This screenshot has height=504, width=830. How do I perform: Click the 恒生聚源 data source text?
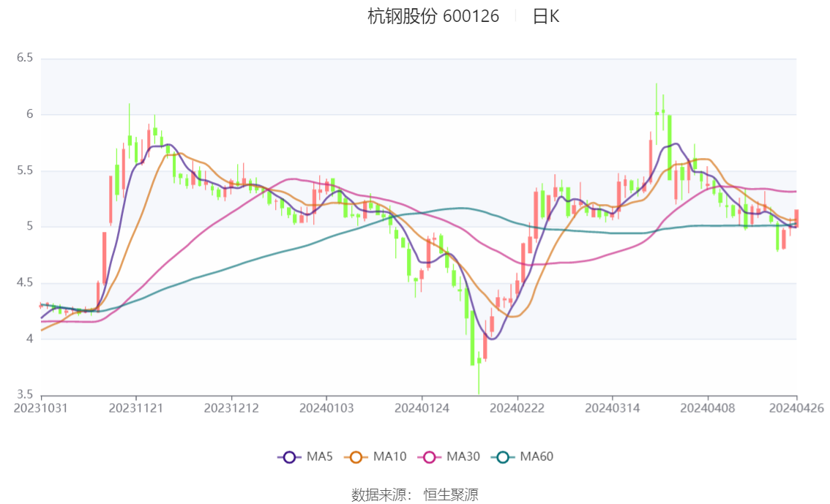coord(451,495)
